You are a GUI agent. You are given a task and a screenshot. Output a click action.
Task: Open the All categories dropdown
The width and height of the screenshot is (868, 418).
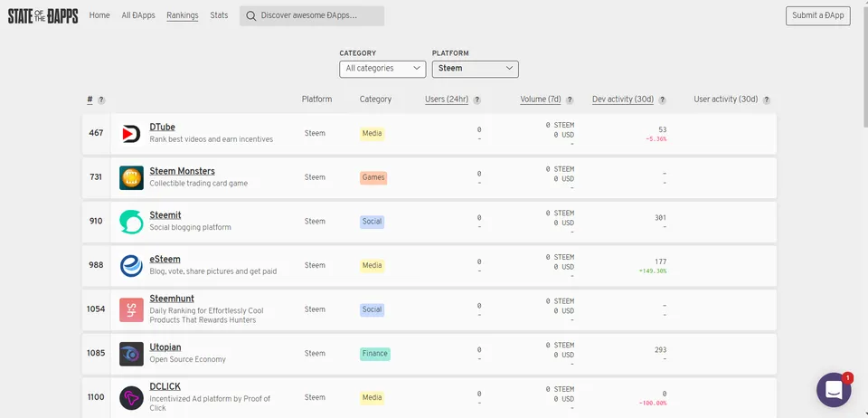[x=382, y=69]
